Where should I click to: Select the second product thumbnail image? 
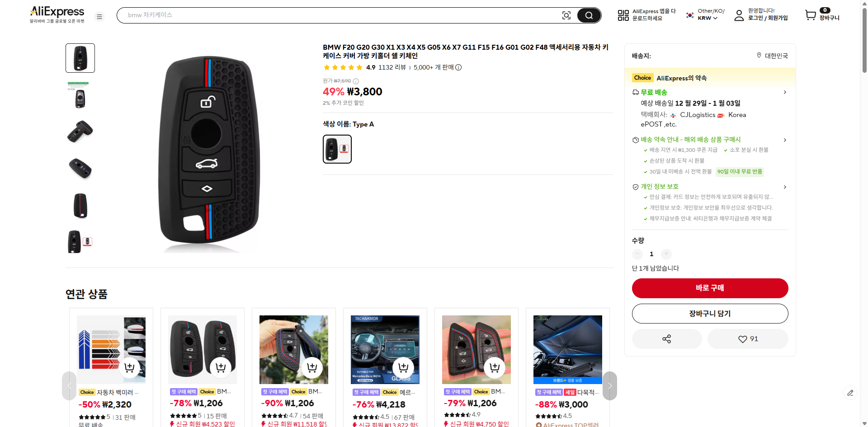[x=80, y=95]
